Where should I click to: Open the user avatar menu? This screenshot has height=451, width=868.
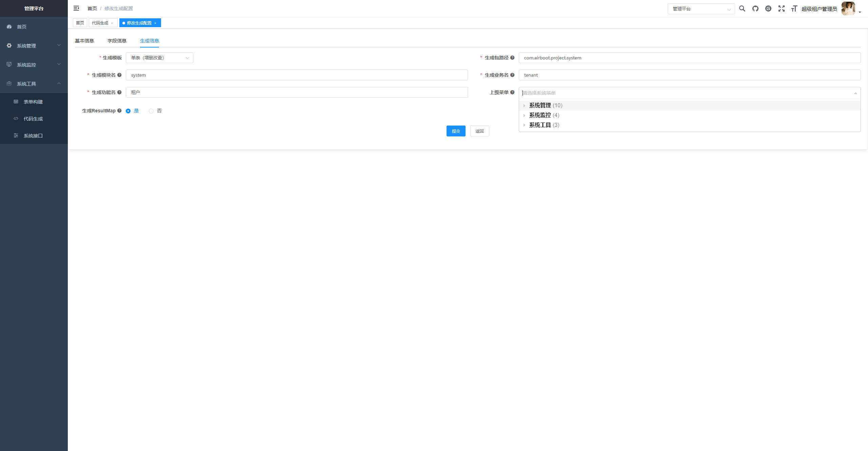pos(848,8)
